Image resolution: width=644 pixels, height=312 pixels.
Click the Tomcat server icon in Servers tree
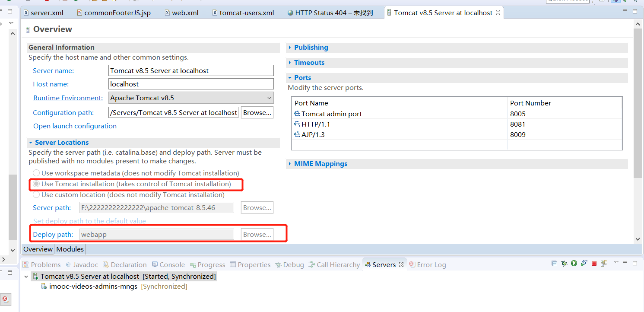pos(35,276)
